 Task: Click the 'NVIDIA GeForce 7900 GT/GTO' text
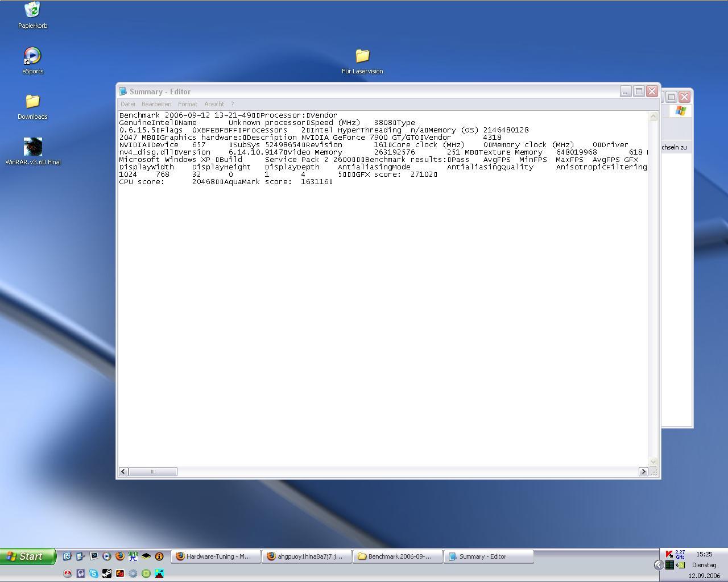361,138
